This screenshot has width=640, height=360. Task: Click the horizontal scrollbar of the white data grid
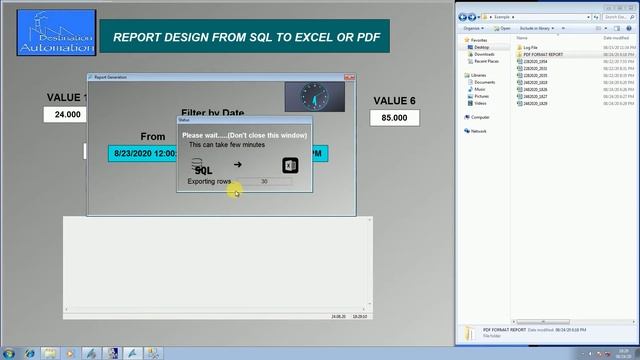coord(215,309)
